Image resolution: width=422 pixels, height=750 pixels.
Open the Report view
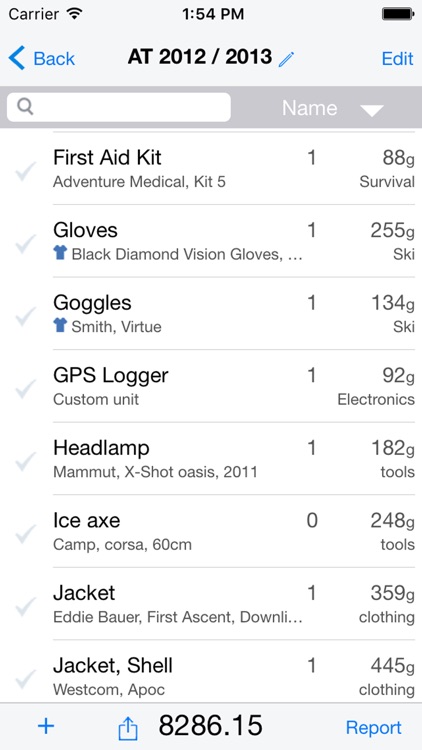(374, 728)
